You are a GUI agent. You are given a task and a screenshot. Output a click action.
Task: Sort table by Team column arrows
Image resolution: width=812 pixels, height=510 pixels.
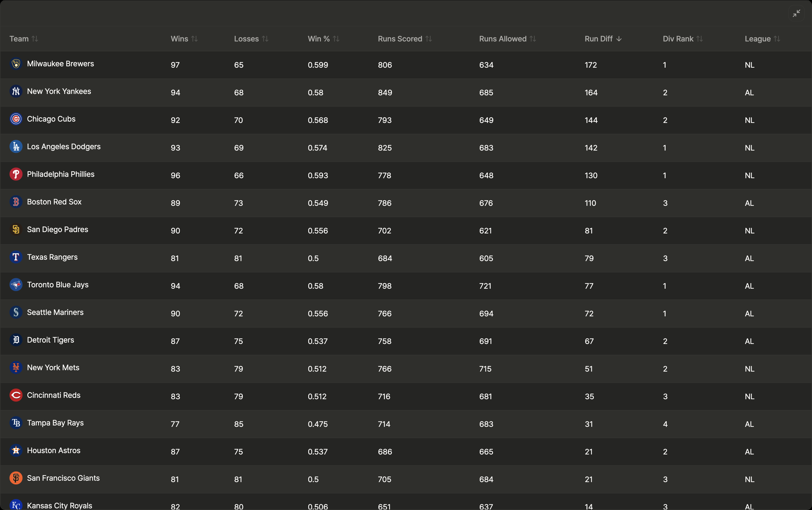pos(35,39)
